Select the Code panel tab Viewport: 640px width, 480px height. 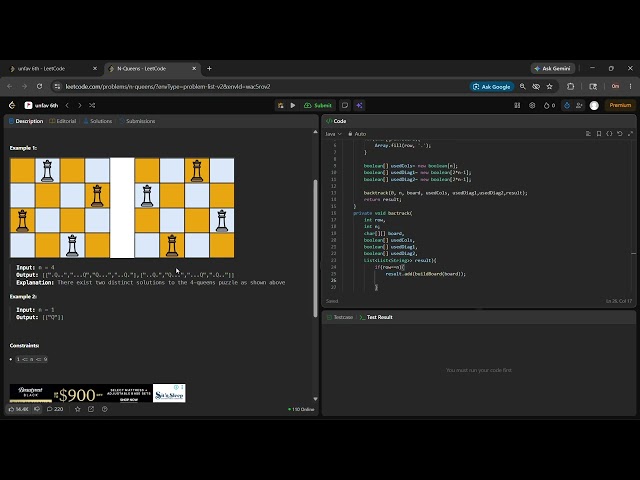pos(336,121)
